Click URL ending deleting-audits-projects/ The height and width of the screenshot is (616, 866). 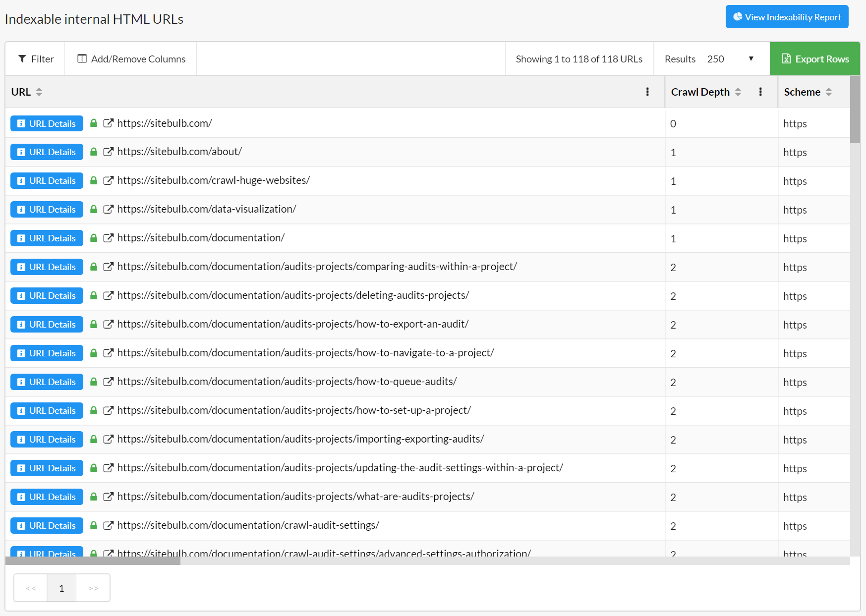[x=293, y=295]
